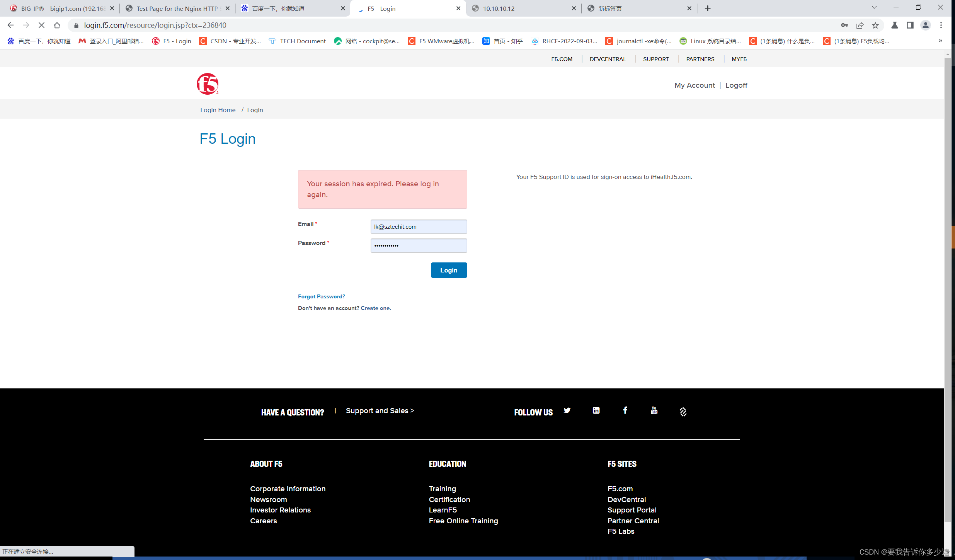Open Chrome three-dot menu
The height and width of the screenshot is (560, 955).
(x=941, y=25)
